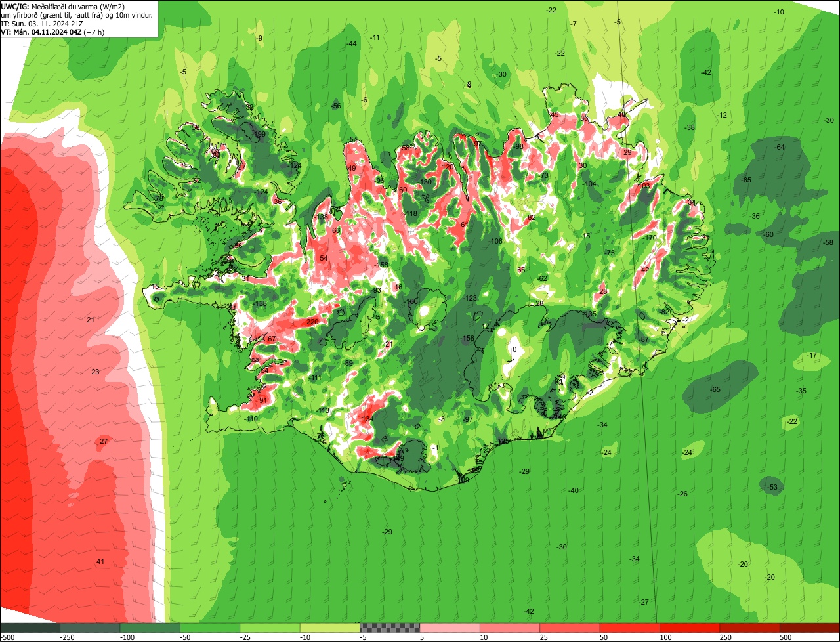Click the map value -97

468,419
